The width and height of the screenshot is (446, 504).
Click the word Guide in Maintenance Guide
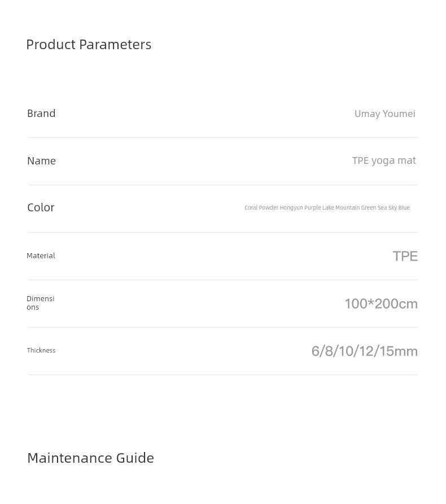click(135, 458)
